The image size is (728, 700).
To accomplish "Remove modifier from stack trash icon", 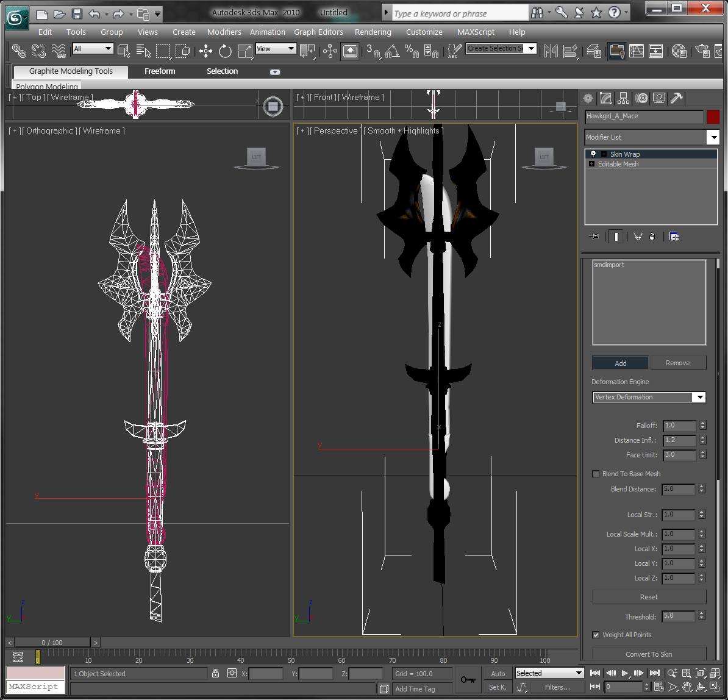I will click(x=652, y=237).
